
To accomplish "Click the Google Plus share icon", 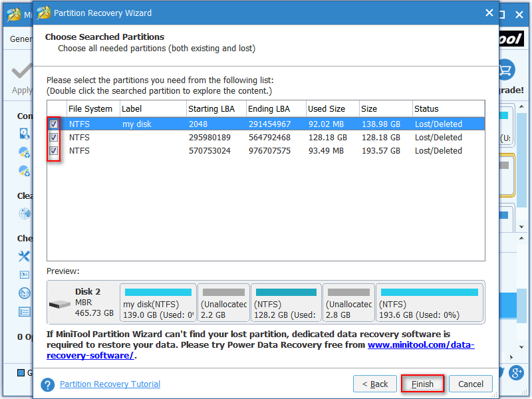I will tap(516, 373).
